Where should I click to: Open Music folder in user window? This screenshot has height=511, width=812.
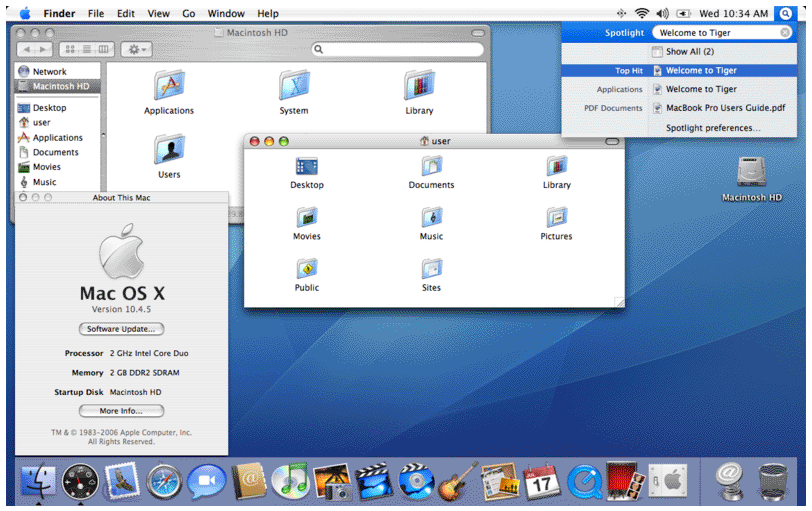tap(431, 223)
